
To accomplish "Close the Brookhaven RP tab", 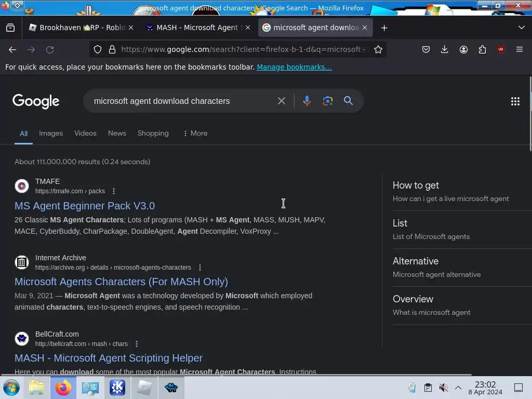I will [x=131, y=28].
